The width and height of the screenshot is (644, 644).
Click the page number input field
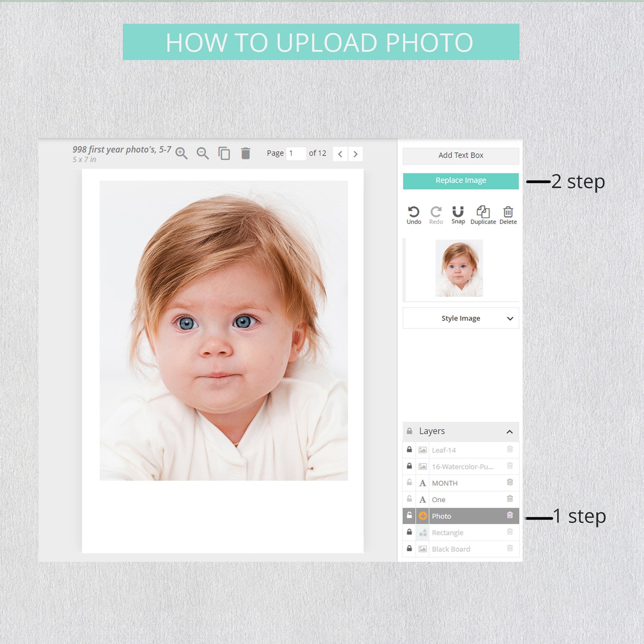point(295,154)
